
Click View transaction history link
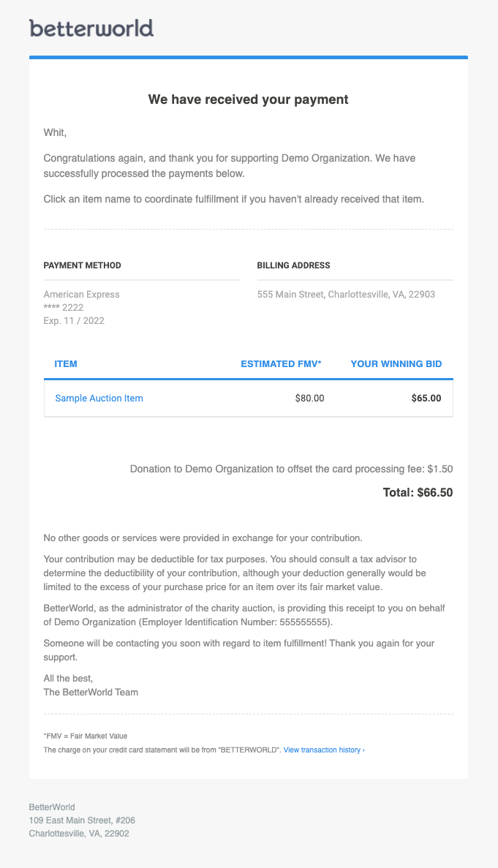coord(324,750)
